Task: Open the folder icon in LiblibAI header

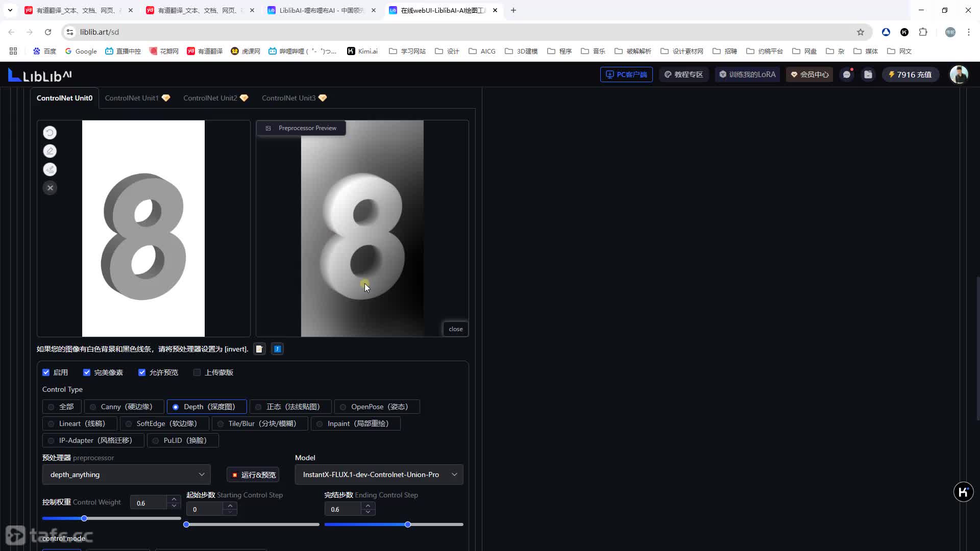Action: click(x=868, y=74)
